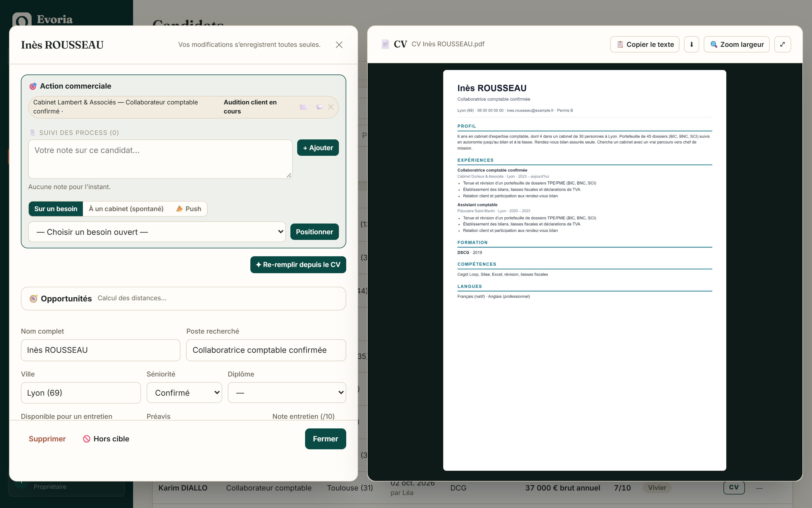Click Supprimer to delete the candidate
Viewport: 812px width, 508px height.
tap(47, 439)
